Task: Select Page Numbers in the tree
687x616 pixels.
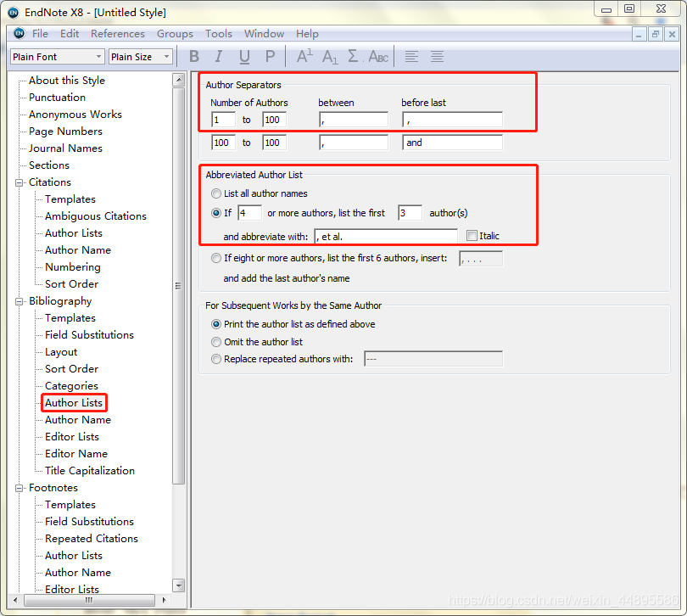Action: click(x=65, y=132)
